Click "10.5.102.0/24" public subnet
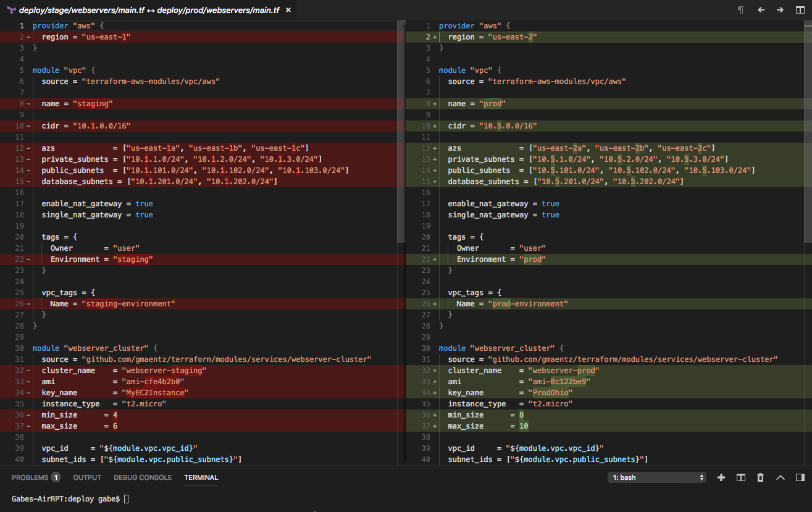The width and height of the screenshot is (812, 512). point(642,170)
